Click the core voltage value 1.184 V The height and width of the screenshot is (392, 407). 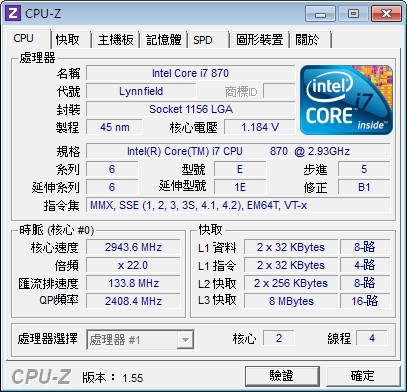[260, 127]
